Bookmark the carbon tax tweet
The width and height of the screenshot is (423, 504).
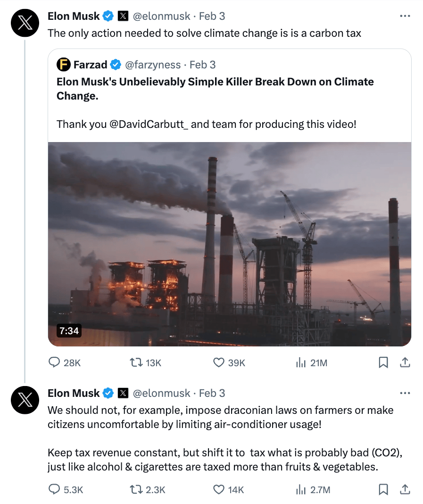[x=383, y=362]
